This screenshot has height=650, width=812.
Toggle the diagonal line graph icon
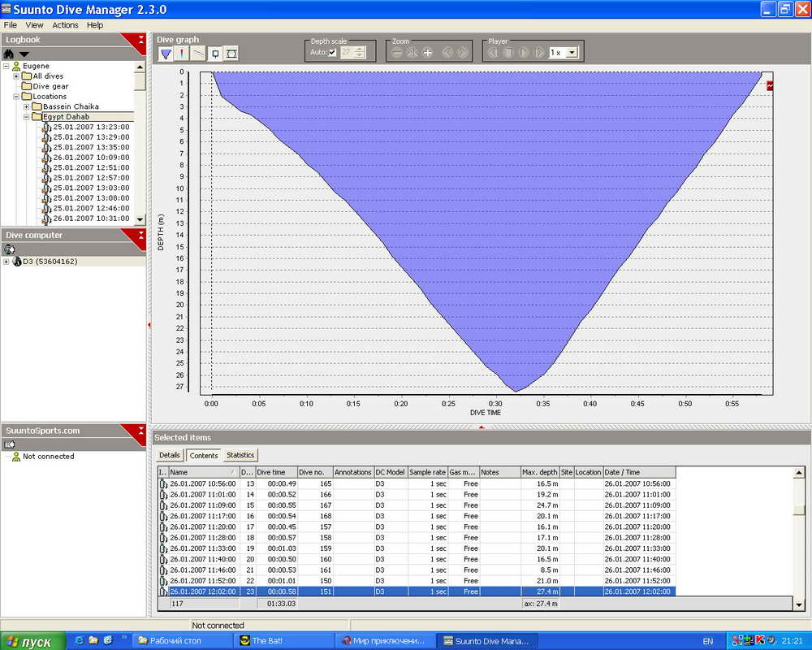[198, 54]
